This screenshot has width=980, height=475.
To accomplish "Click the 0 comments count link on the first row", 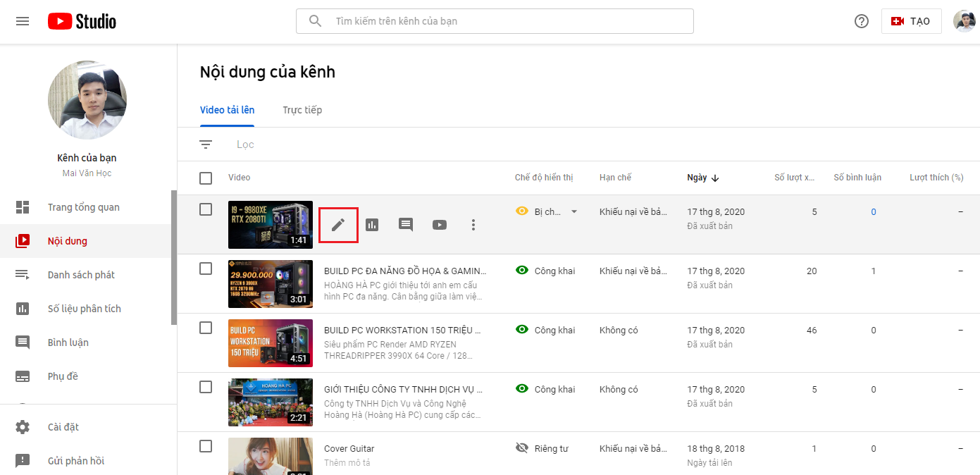I will [873, 211].
